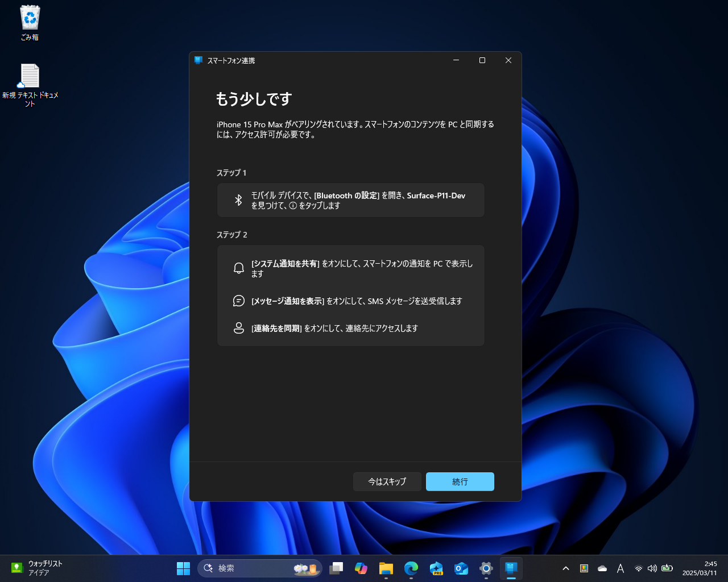Click the Dev Home PRE taskbar icon
Image resolution: width=728 pixels, height=582 pixels.
pyautogui.click(x=436, y=568)
